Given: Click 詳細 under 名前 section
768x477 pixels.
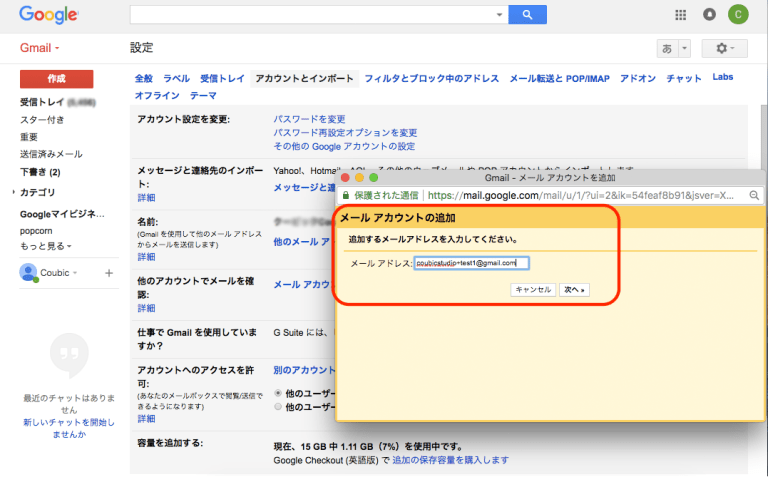Looking at the screenshot, I should pos(146,257).
